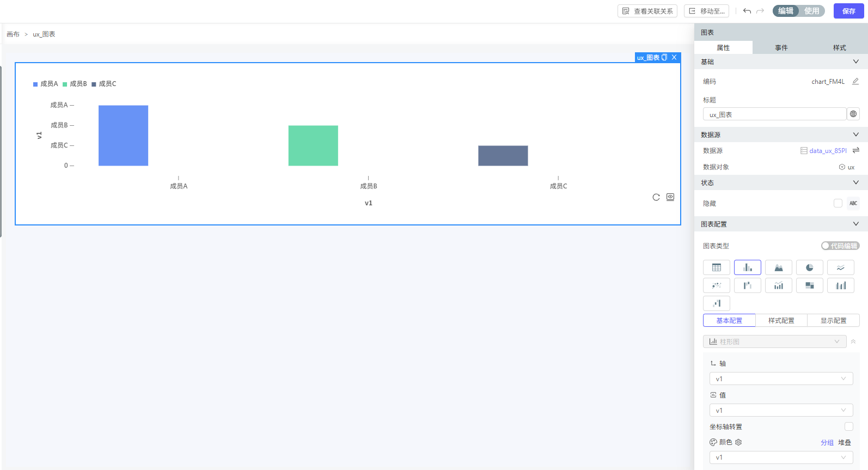Toggle the 代码编辑 switch
The image size is (868, 470).
[840, 246]
